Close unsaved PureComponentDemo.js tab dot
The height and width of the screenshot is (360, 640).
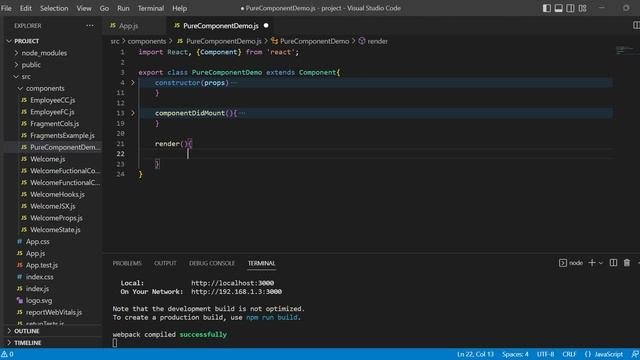pyautogui.click(x=266, y=26)
